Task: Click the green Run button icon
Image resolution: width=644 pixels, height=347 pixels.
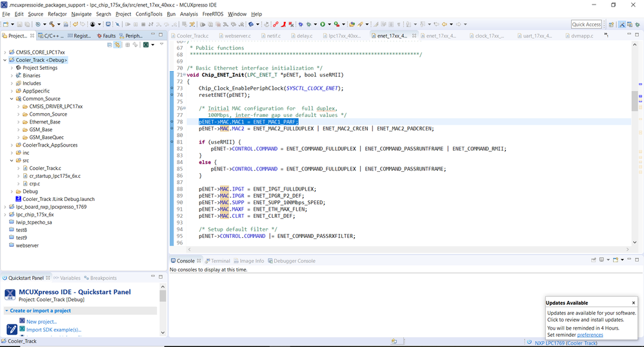Action: click(323, 25)
